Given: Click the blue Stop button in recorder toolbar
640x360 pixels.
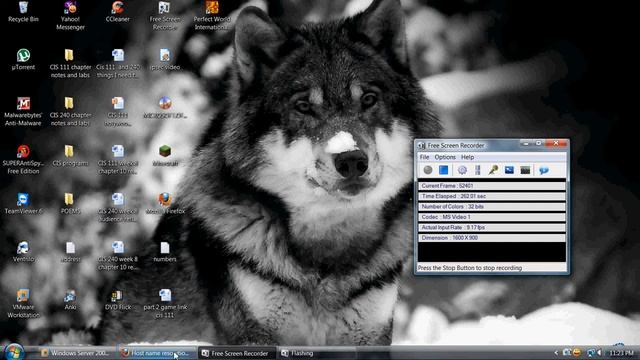Looking at the screenshot, I should click(x=444, y=170).
